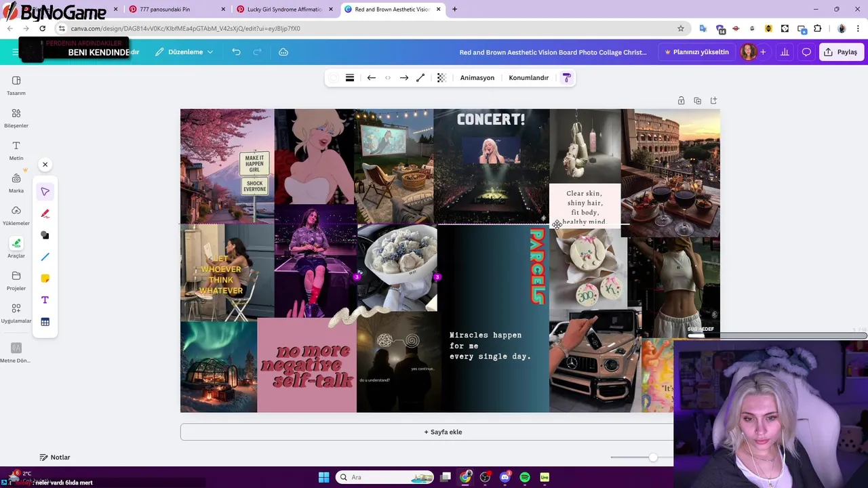The width and height of the screenshot is (868, 488).
Task: Add collaborator with plus button
Action: pos(763,52)
